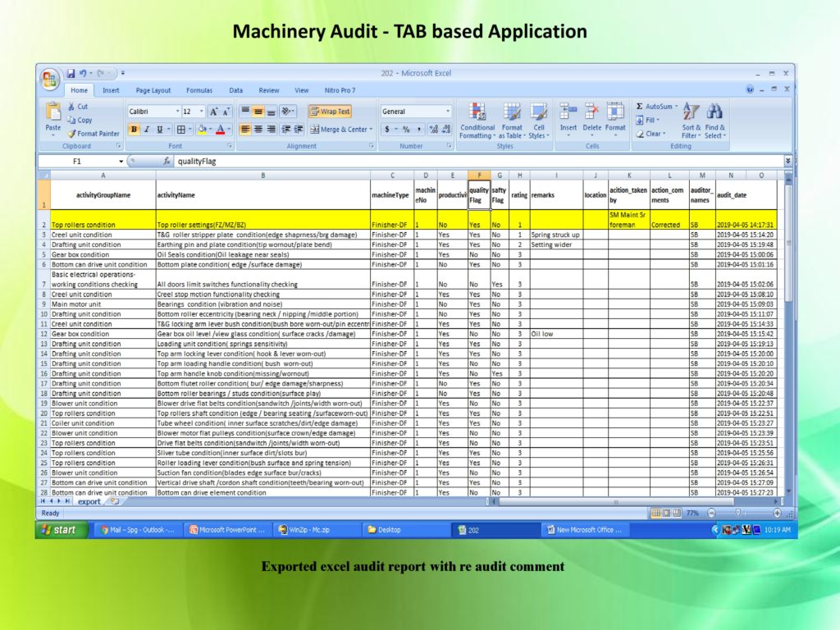Image resolution: width=840 pixels, height=630 pixels.
Task: Open Sort & Filter menu
Action: (x=691, y=121)
